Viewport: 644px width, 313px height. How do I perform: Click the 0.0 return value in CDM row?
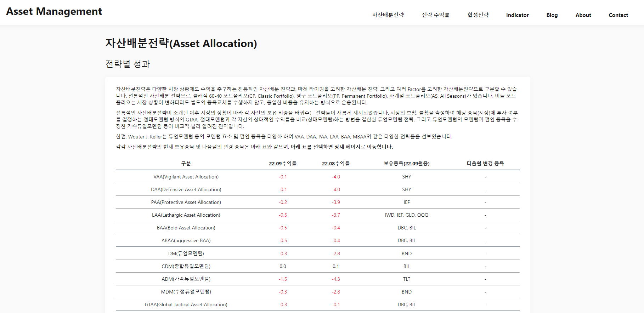pos(283,266)
